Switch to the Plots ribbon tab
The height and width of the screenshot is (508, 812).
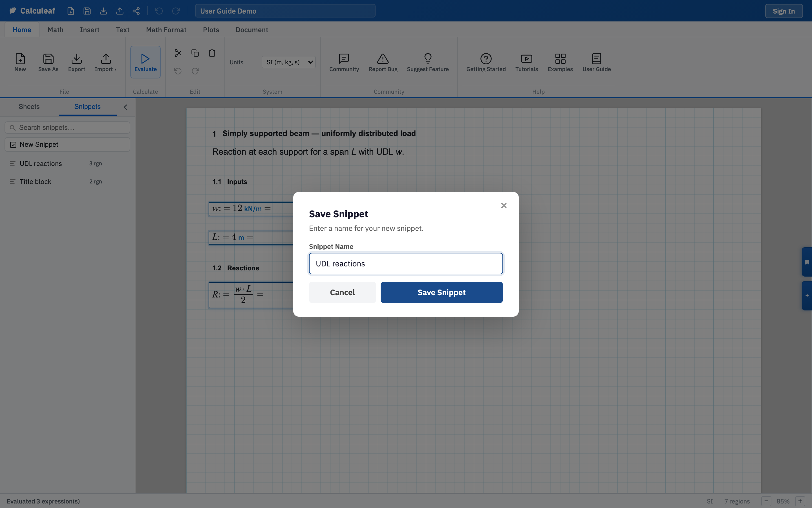point(211,30)
